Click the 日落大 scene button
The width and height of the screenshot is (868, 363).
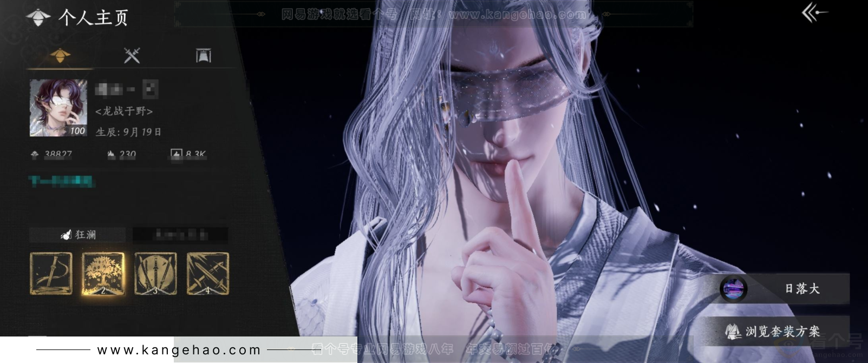785,289
